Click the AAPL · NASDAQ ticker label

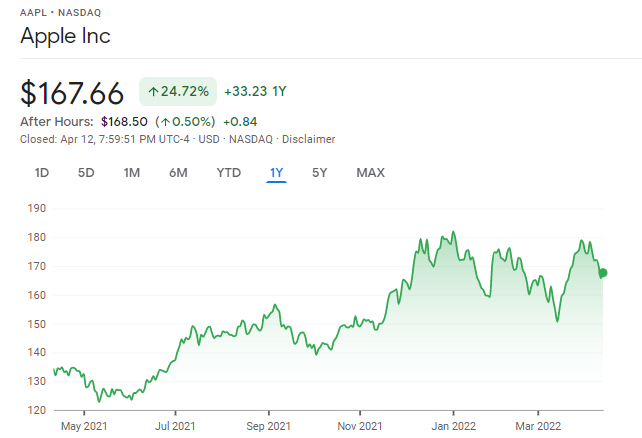(x=61, y=13)
